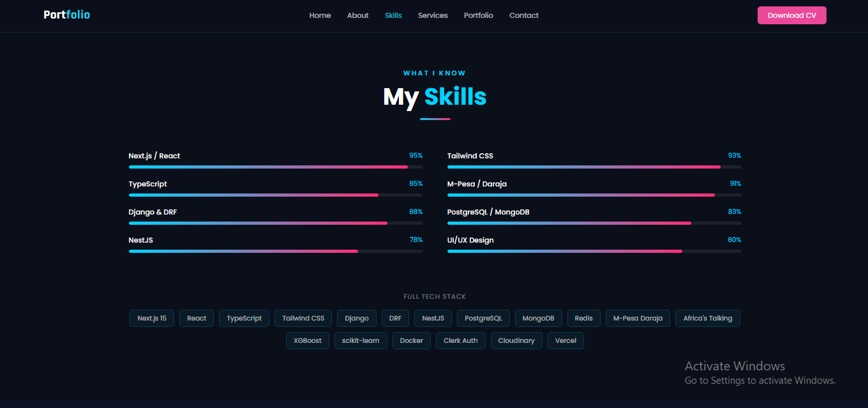
Task: Click the Next.js / React progress bar
Action: (x=276, y=167)
